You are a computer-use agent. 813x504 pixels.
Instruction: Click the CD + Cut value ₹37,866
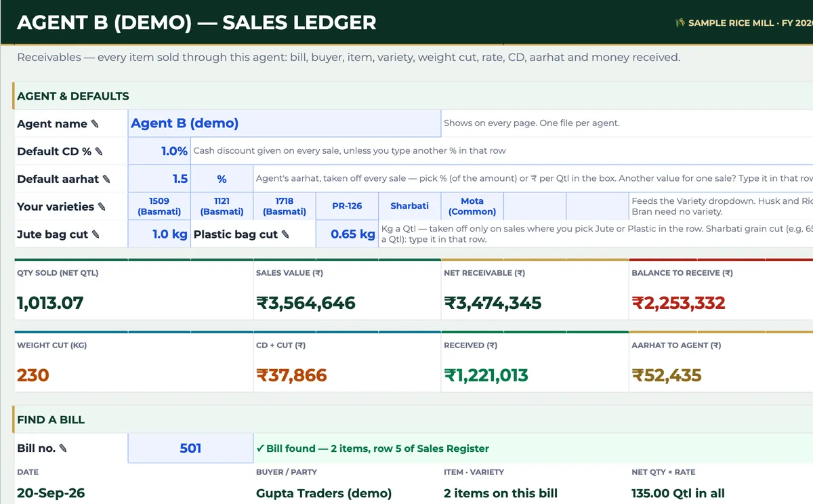click(291, 375)
